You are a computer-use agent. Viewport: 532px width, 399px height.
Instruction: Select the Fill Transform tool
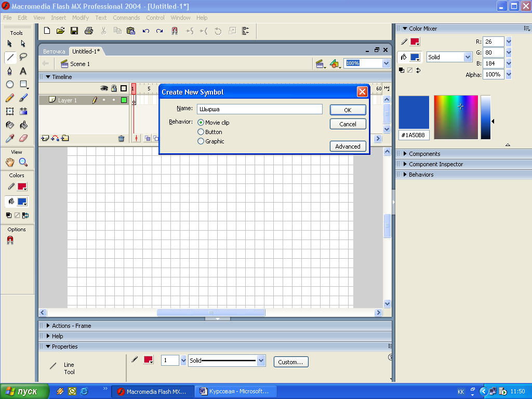click(x=23, y=111)
